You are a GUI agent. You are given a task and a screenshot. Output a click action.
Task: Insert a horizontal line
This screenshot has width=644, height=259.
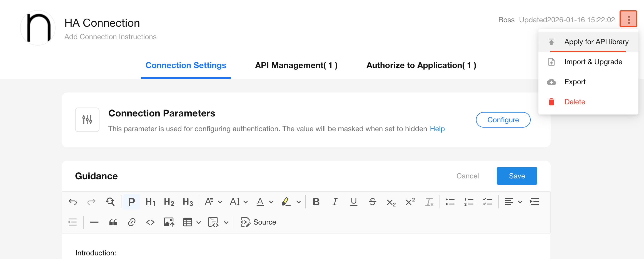coord(94,222)
